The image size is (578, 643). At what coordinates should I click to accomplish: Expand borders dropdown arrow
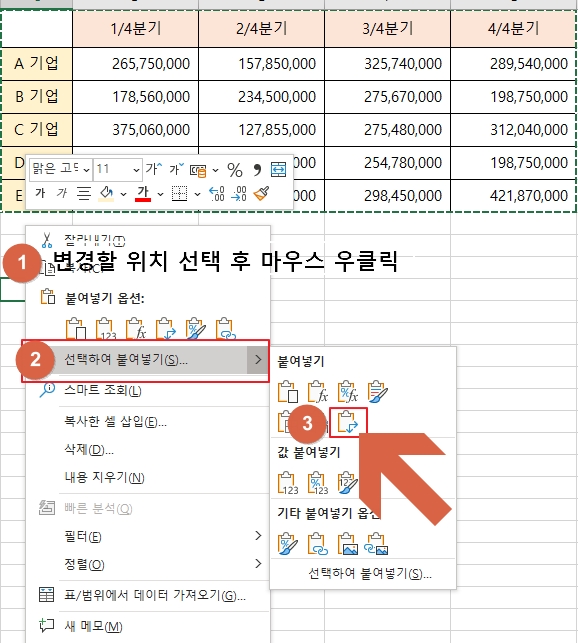[x=197, y=194]
